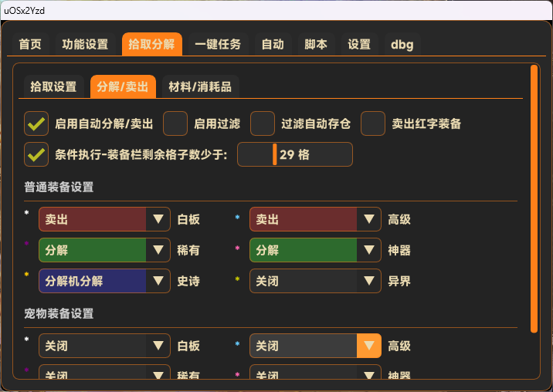Enable the 启用过滤 checkbox
Image resolution: width=553 pixels, height=392 pixels.
pos(175,123)
